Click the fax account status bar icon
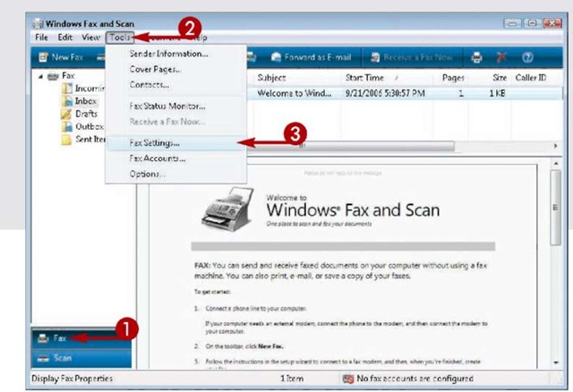Viewport: 573px width, 392px height. coord(348,379)
